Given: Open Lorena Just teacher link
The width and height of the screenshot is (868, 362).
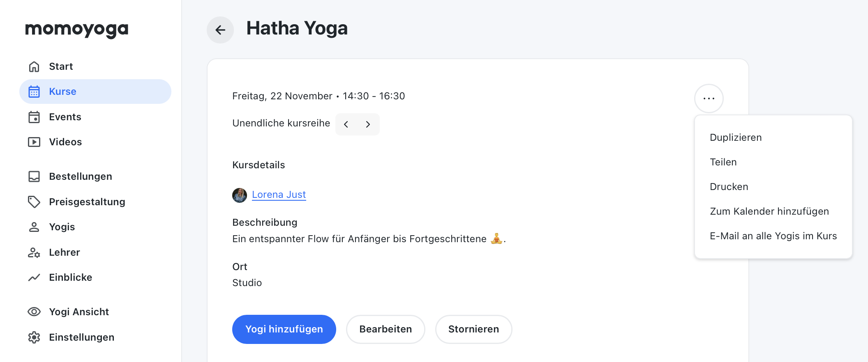Looking at the screenshot, I should (279, 195).
